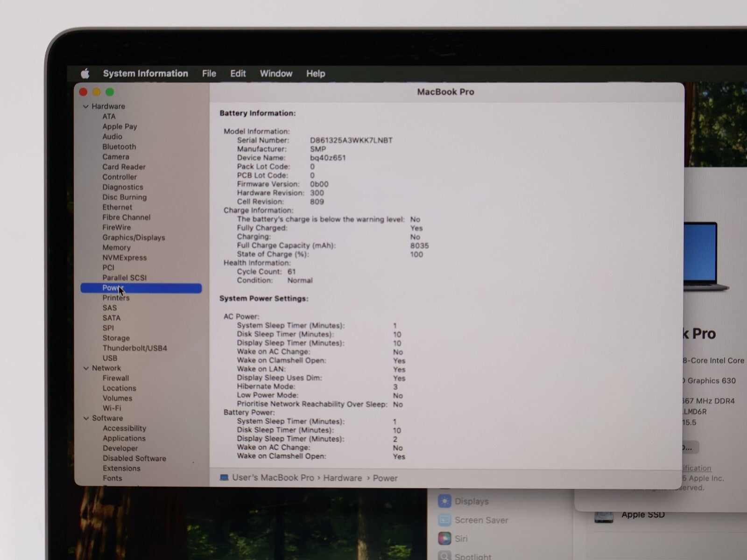Select Wi-Fi under Network
Viewport: 747px width, 560px height.
click(112, 408)
